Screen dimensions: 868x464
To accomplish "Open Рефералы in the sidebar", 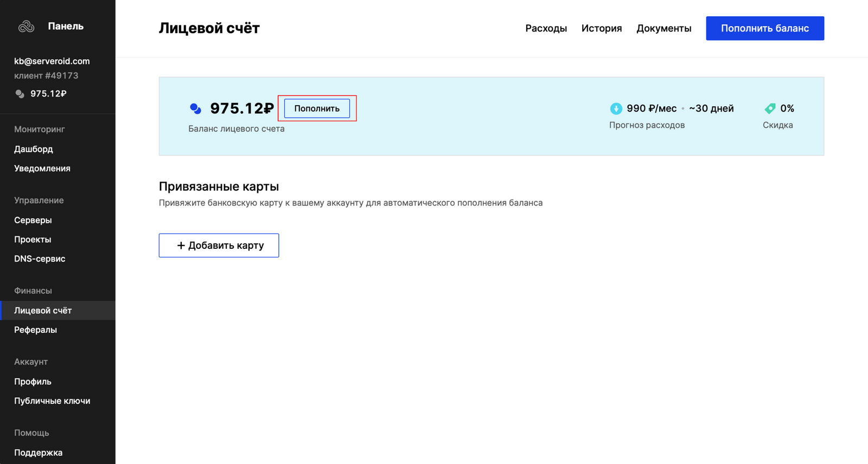I will (35, 330).
